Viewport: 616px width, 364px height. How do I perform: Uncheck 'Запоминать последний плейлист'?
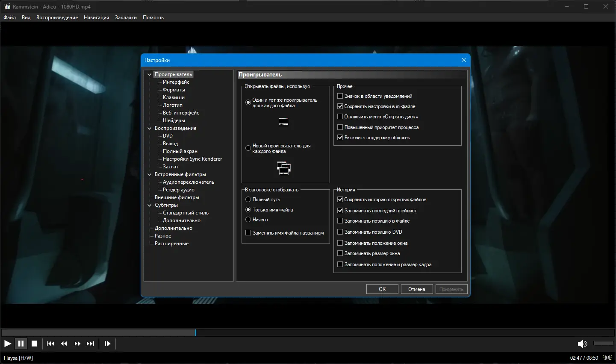(340, 211)
